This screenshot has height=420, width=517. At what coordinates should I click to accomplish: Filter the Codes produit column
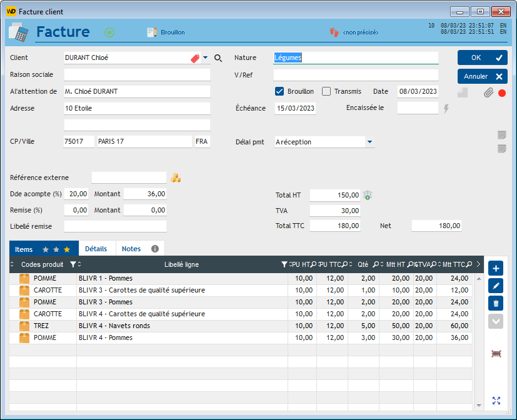tap(73, 265)
